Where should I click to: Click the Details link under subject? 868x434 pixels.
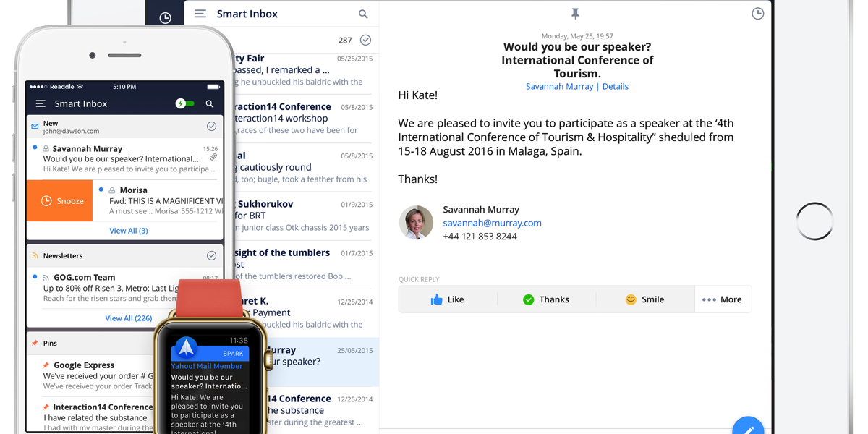pyautogui.click(x=615, y=86)
